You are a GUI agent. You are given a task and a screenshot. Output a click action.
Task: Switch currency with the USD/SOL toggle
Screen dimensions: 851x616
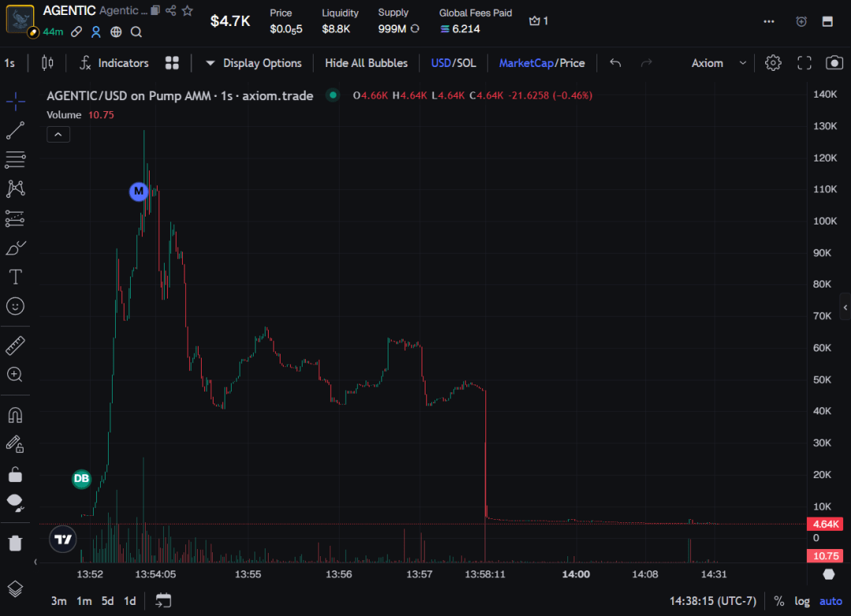(453, 64)
